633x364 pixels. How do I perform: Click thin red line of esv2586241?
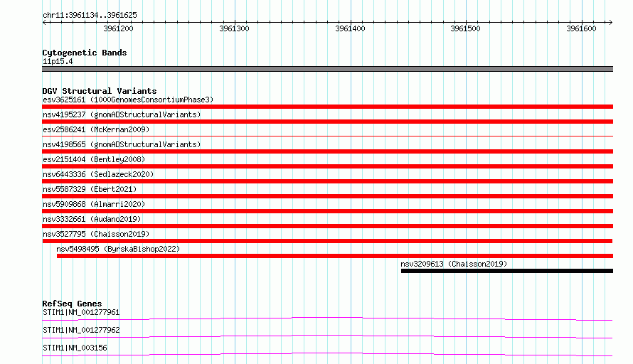click(327, 136)
